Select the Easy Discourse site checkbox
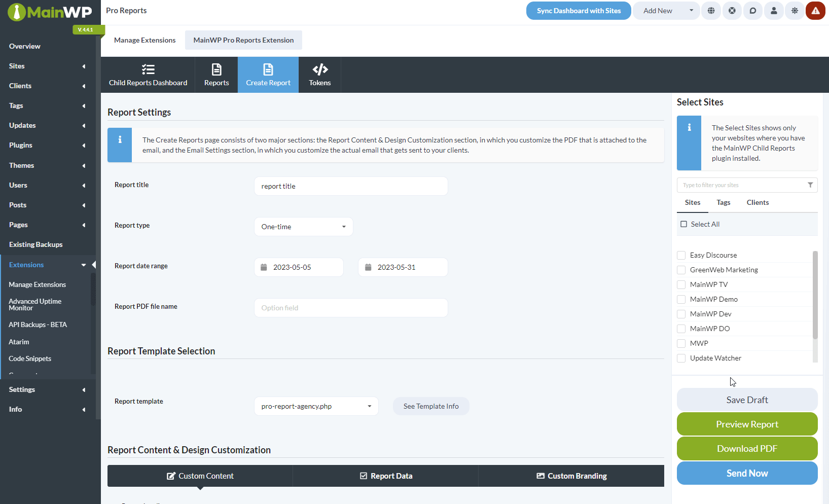829x504 pixels. click(x=681, y=255)
